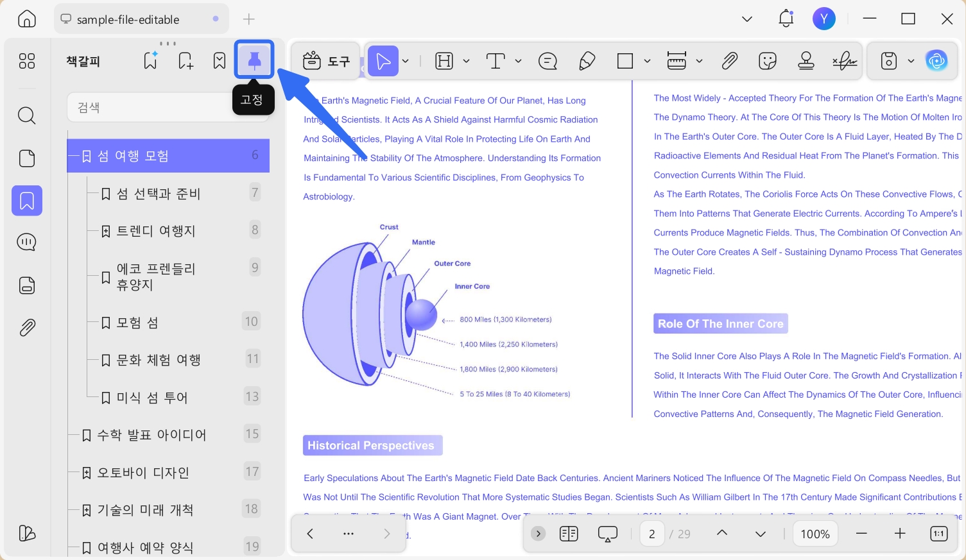Viewport: 966px width, 560px height.
Task: Expand the 트렌디 여행지 bookmark
Action: click(x=106, y=231)
